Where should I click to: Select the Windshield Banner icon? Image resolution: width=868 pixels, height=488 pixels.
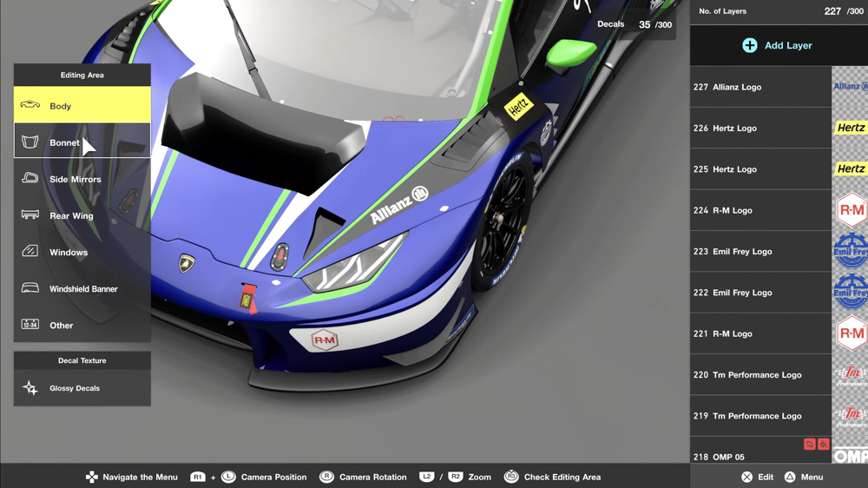point(30,287)
